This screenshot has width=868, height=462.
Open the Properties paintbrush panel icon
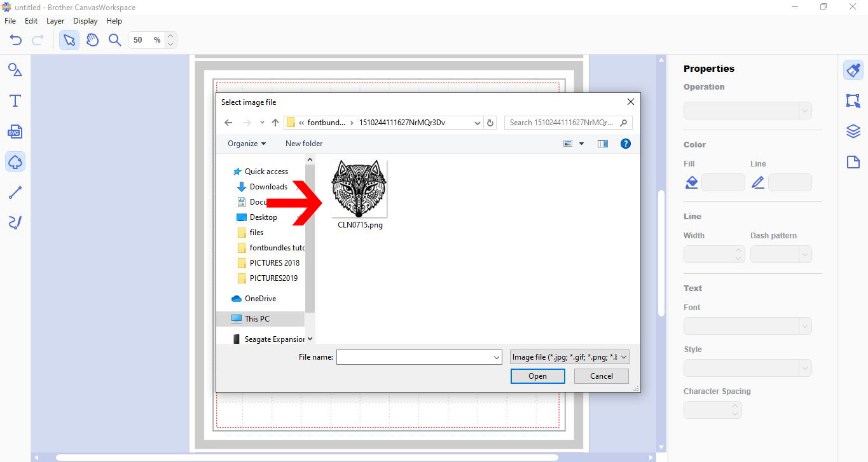[853, 70]
